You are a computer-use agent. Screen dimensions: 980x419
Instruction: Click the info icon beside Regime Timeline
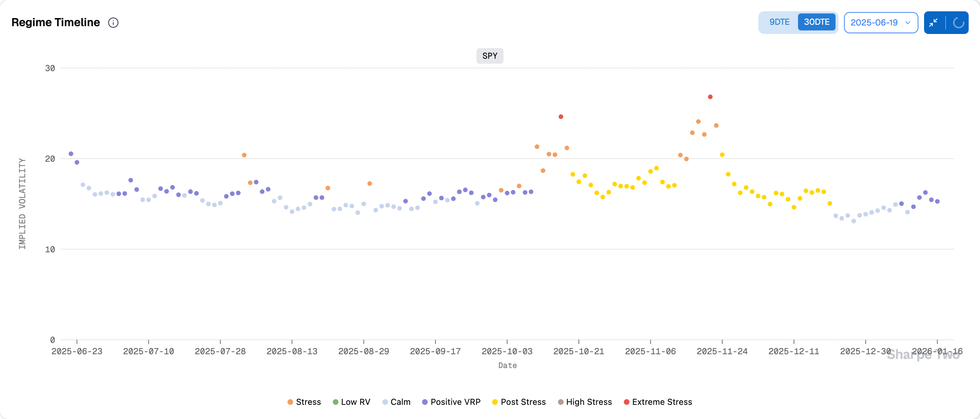click(x=113, y=23)
